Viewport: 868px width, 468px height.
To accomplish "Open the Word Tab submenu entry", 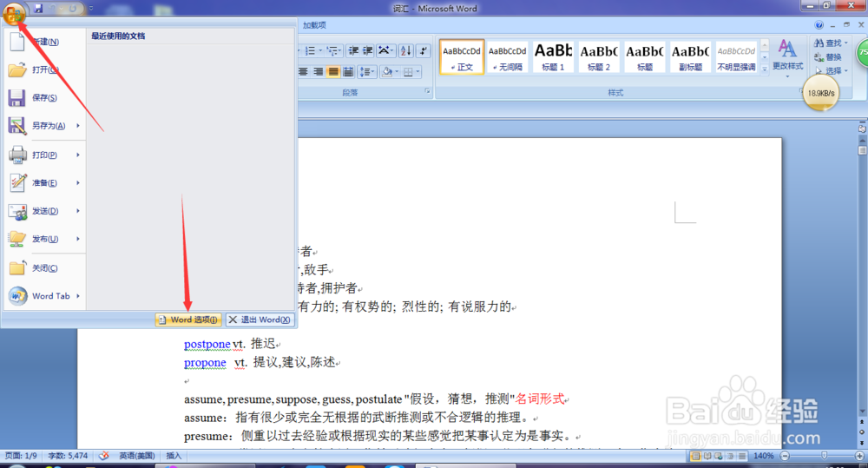I will (x=44, y=296).
